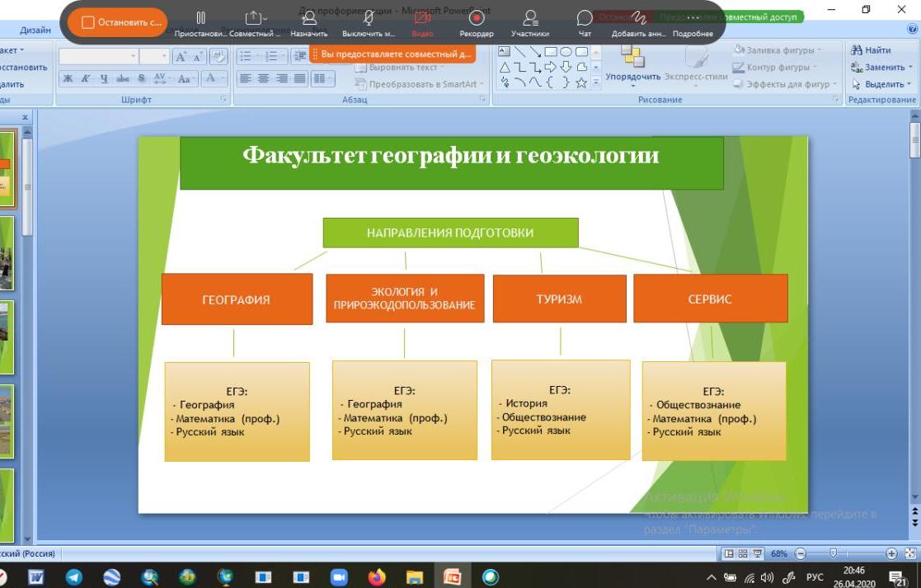Click the Найти (Find) button
Viewport: 921px width, 588px height.
[x=871, y=50]
